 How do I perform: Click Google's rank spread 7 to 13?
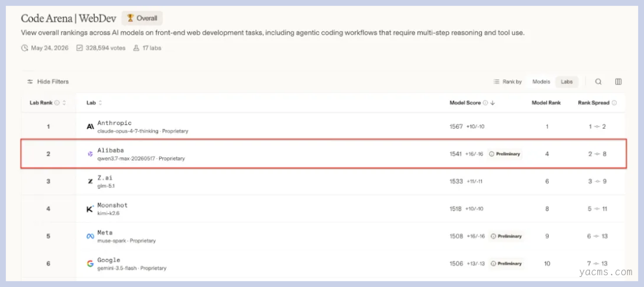tap(597, 264)
